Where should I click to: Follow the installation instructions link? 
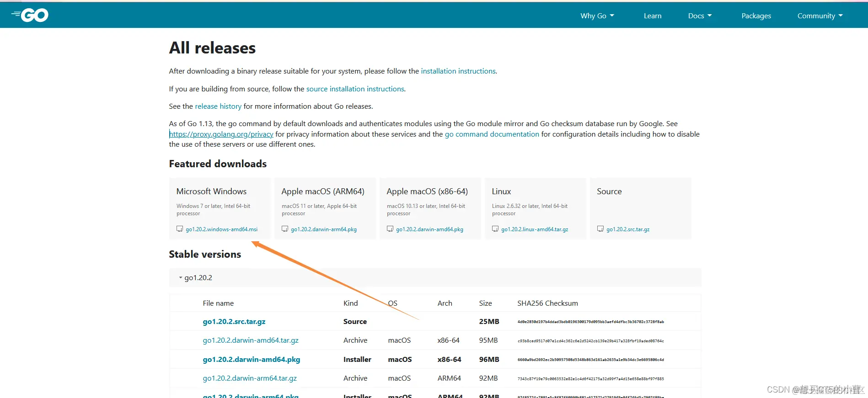pyautogui.click(x=458, y=71)
